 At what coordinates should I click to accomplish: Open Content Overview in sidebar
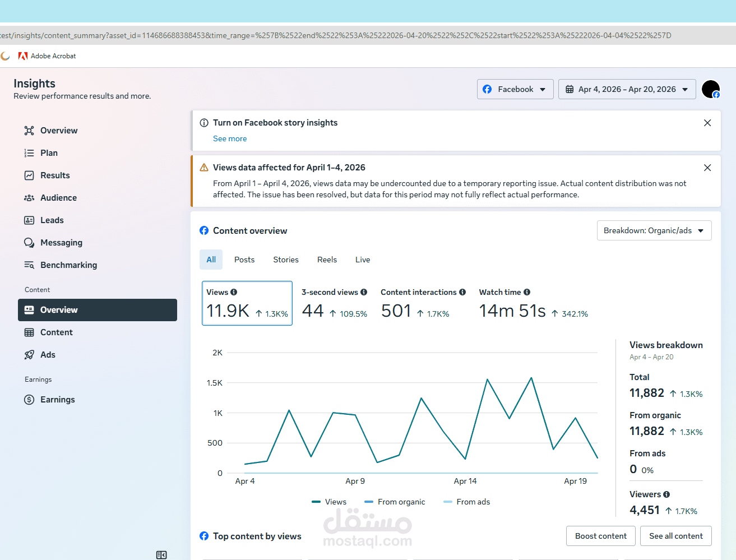click(x=98, y=310)
